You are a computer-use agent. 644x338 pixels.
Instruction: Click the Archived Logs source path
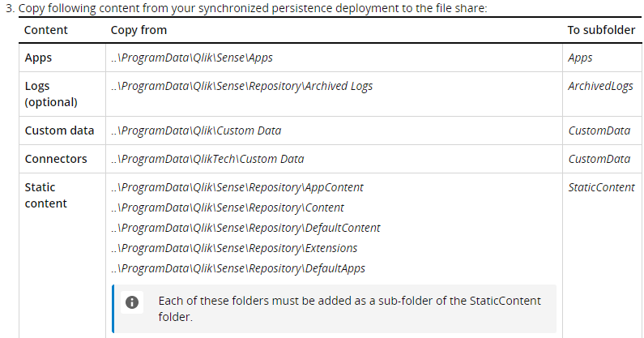pos(241,86)
